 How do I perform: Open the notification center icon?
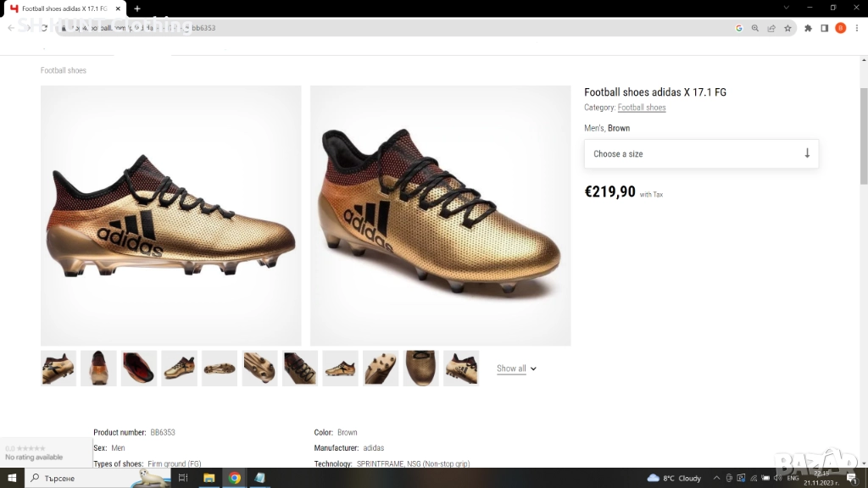click(x=853, y=480)
